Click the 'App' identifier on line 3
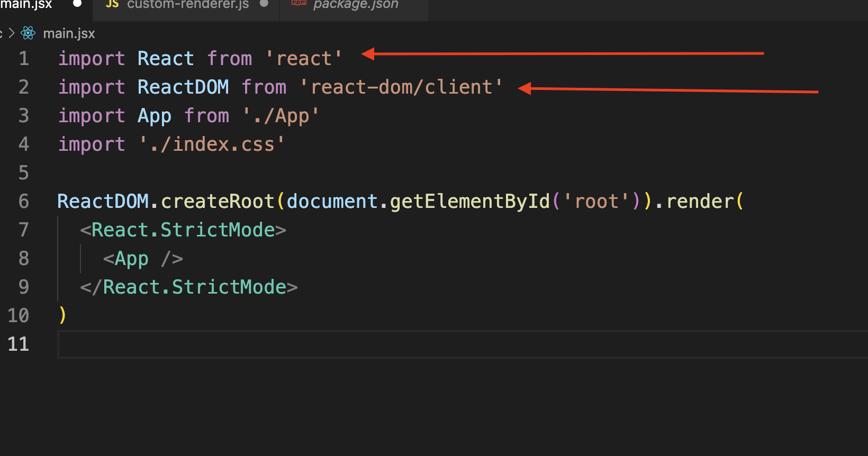 (155, 115)
